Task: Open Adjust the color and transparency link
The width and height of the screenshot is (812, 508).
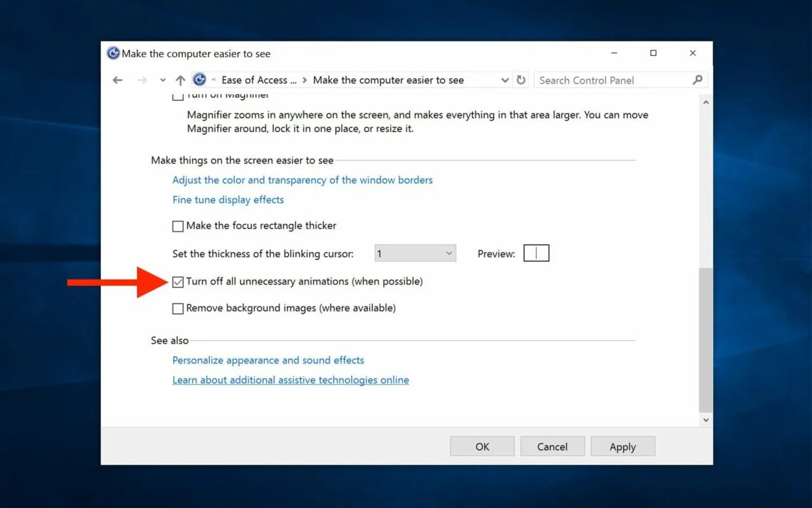Action: [x=303, y=180]
